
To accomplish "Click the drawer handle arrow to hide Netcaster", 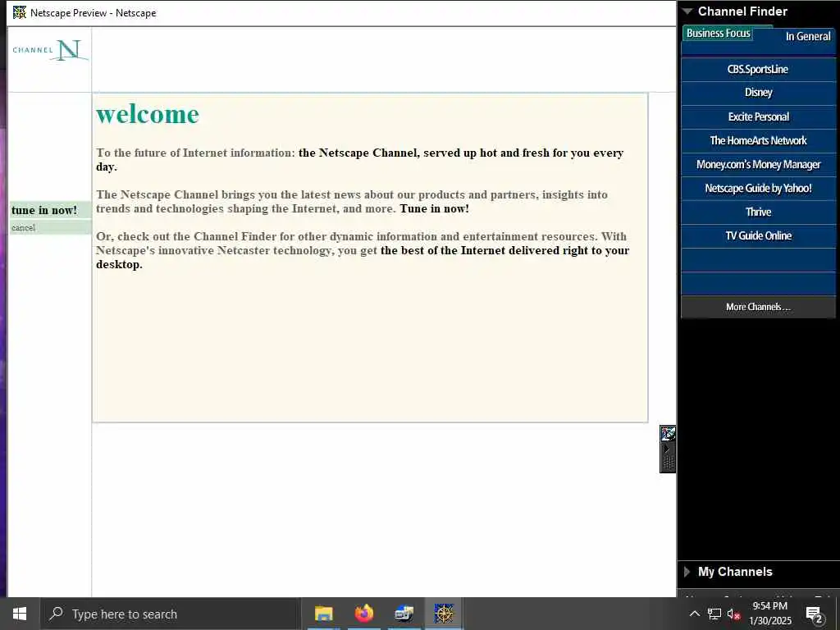I will [x=667, y=449].
